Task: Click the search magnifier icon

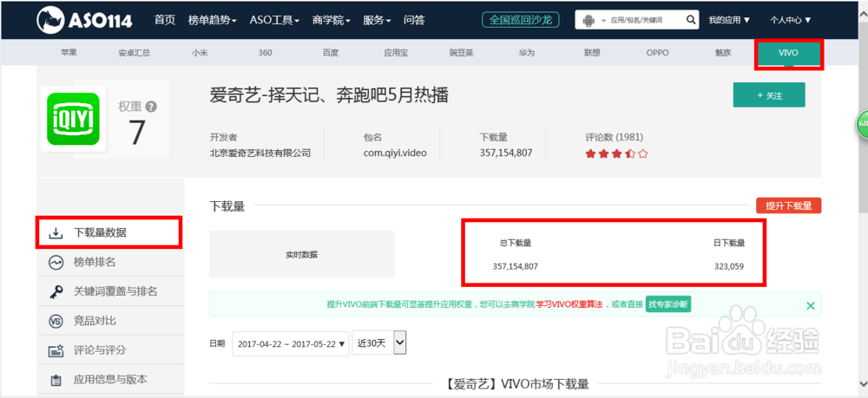Action: (690, 21)
